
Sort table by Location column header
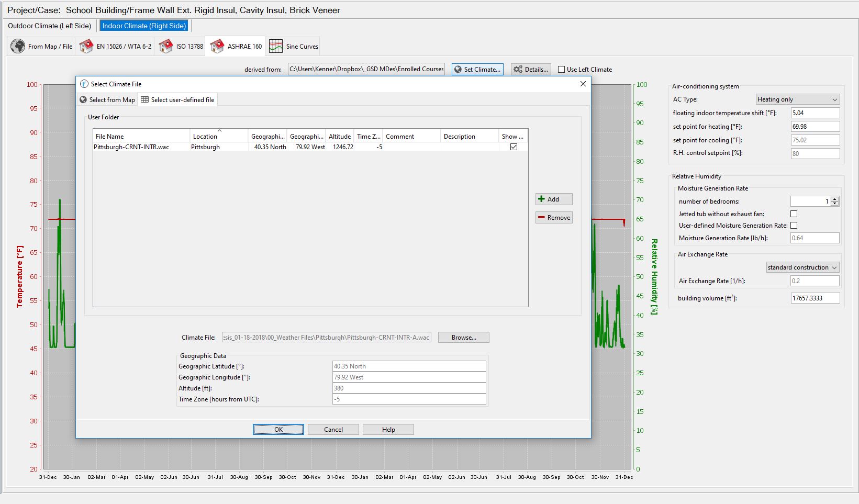point(205,136)
